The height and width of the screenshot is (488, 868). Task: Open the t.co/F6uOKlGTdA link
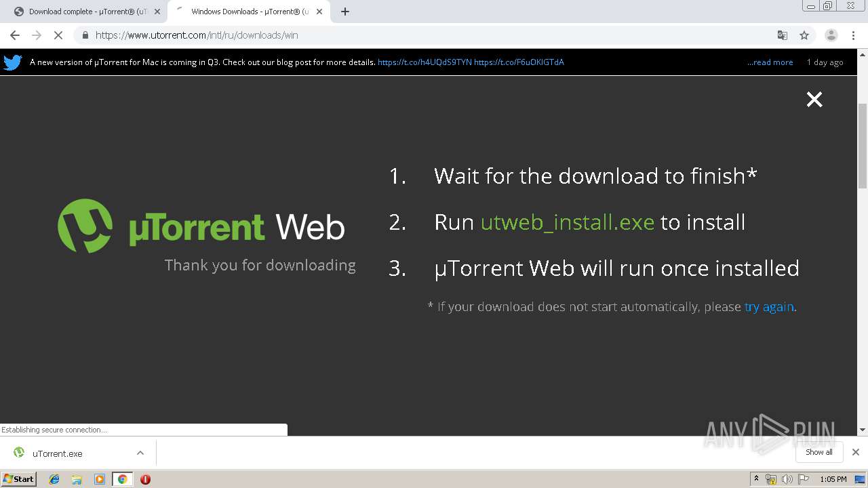[x=519, y=62]
